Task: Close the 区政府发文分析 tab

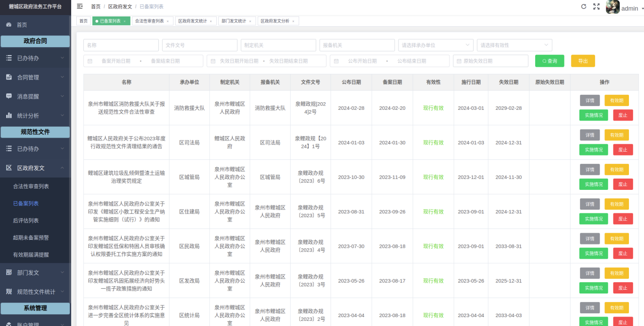Action: (293, 21)
